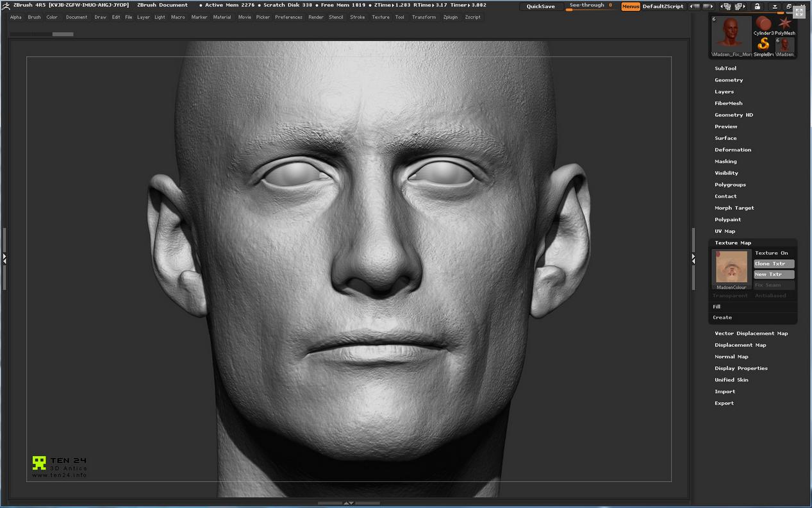Click the ZBrush logo icon at top left
The height and width of the screenshot is (508, 812).
coord(6,5)
